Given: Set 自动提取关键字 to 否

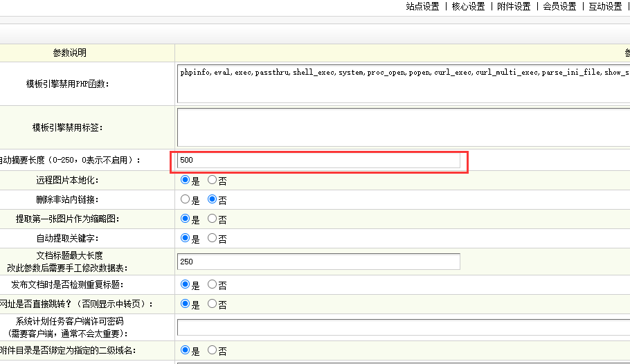Looking at the screenshot, I should 213,238.
